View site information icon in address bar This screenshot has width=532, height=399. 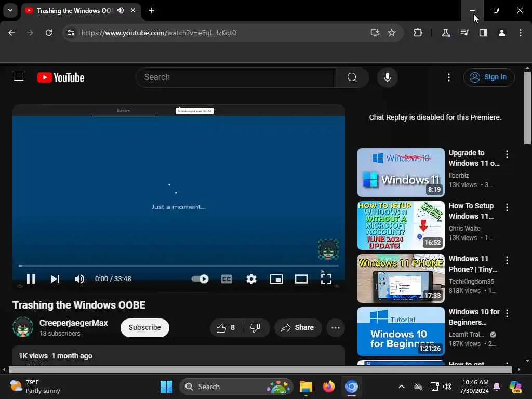pos(71,33)
